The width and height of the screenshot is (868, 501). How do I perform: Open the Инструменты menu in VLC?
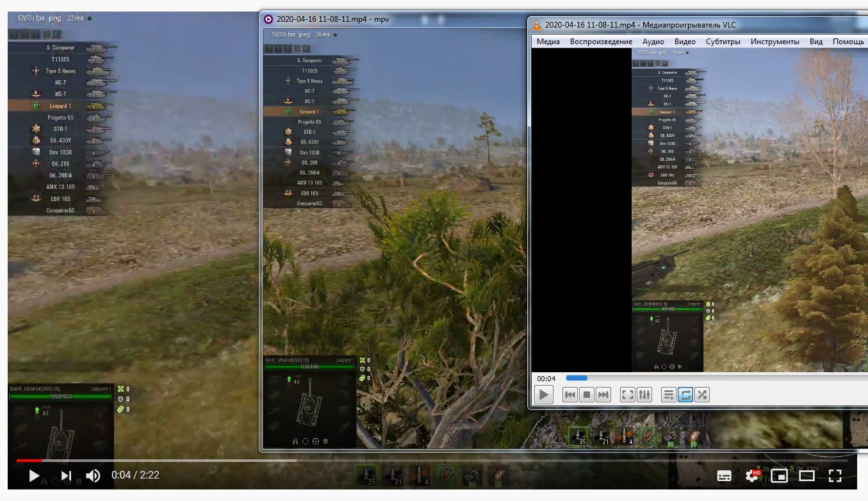(775, 42)
